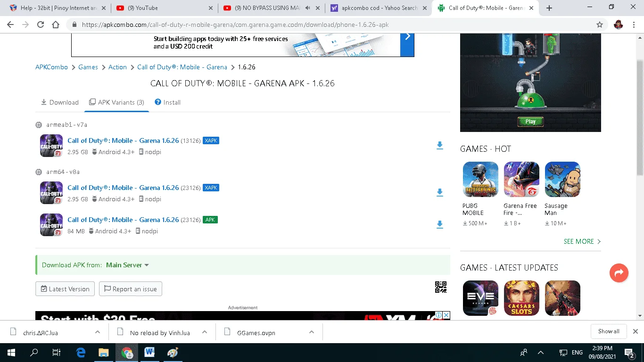
Task: Open the Garena 1.6.26 (23126) APK title link
Action: [123, 220]
